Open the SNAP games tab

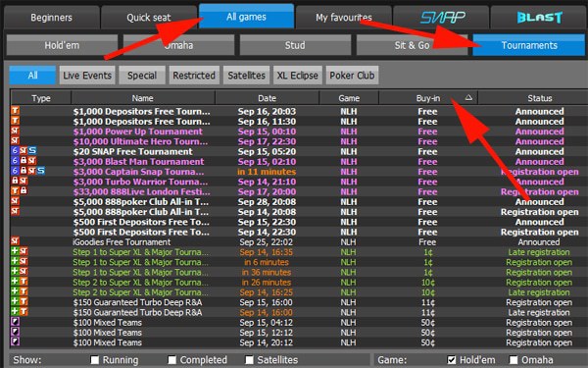pyautogui.click(x=441, y=18)
